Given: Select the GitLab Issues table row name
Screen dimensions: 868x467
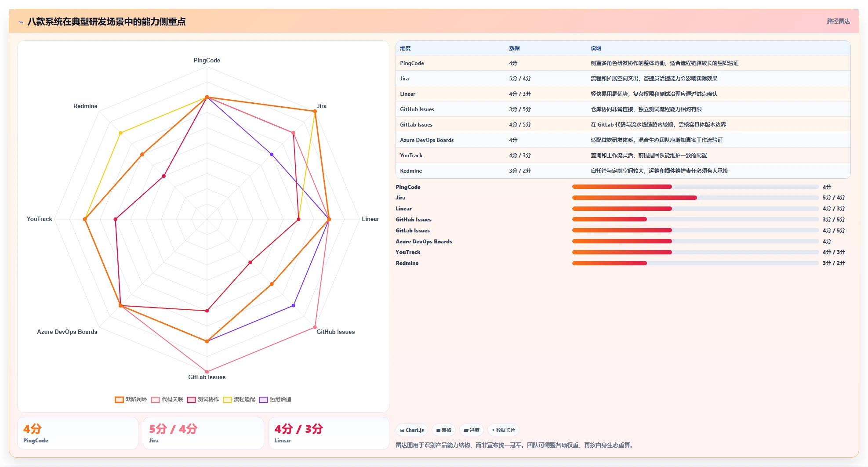Looking at the screenshot, I should click(416, 125).
